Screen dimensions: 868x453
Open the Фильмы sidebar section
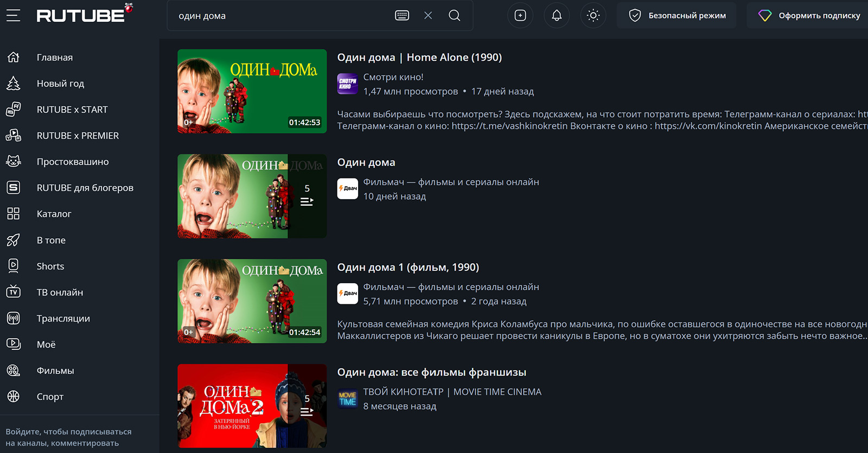(55, 371)
